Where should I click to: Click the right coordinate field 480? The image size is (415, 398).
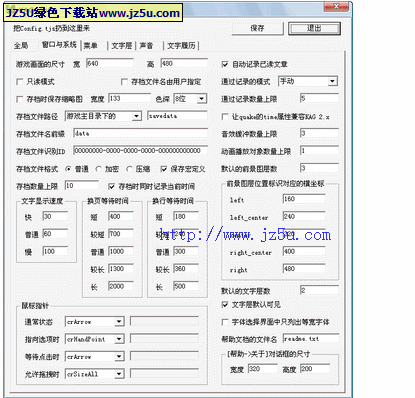[x=304, y=268]
